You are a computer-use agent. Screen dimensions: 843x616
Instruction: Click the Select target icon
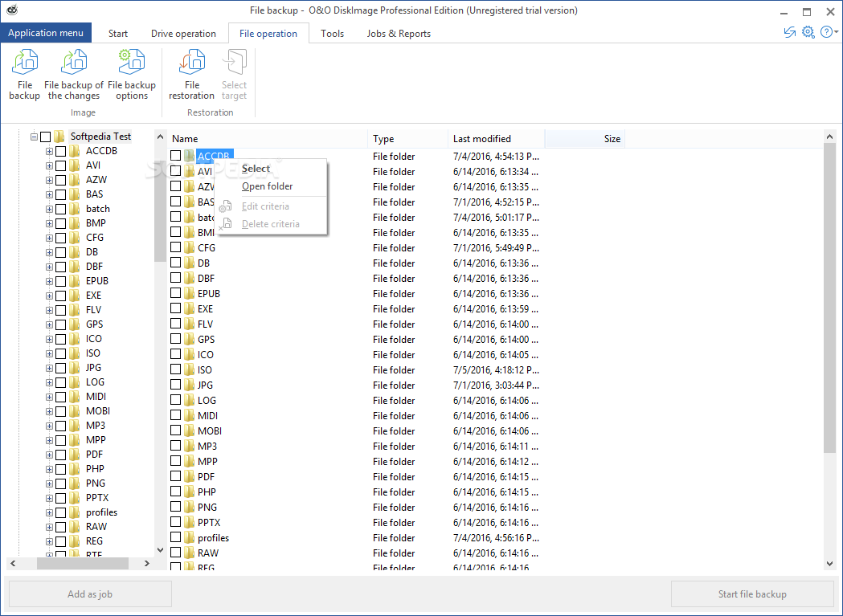[235, 62]
